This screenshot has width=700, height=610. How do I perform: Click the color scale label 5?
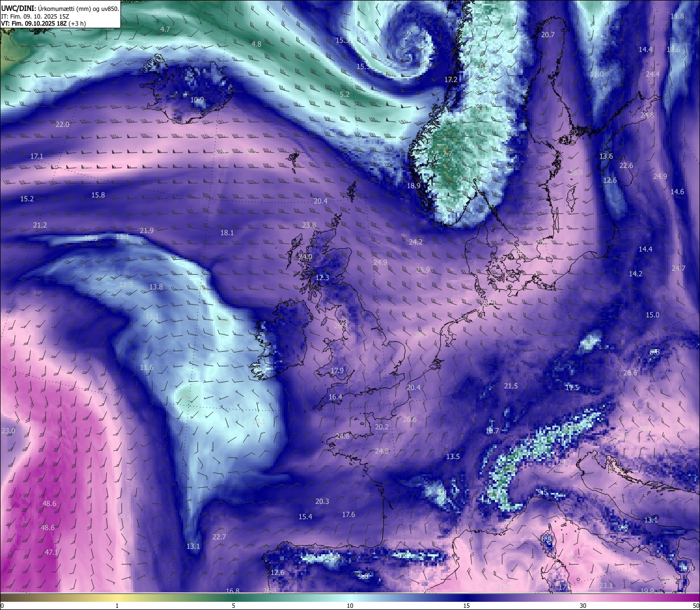tap(234, 606)
